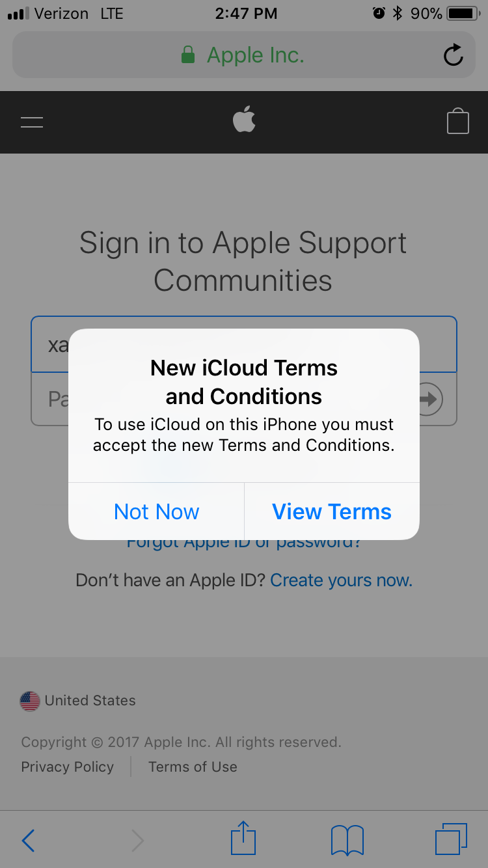Open the Create yours now link
Screen dimensions: 488x868
coord(341,580)
